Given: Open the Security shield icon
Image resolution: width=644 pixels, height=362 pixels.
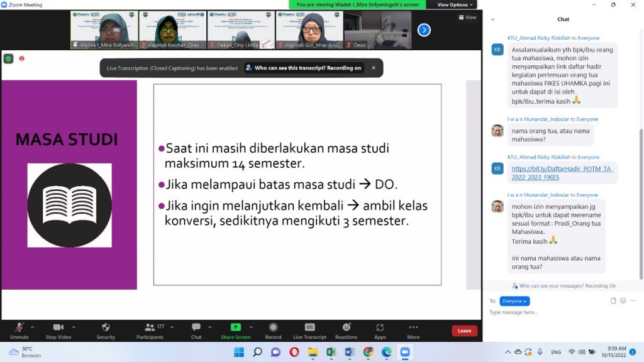Looking at the screenshot, I should [x=106, y=327].
